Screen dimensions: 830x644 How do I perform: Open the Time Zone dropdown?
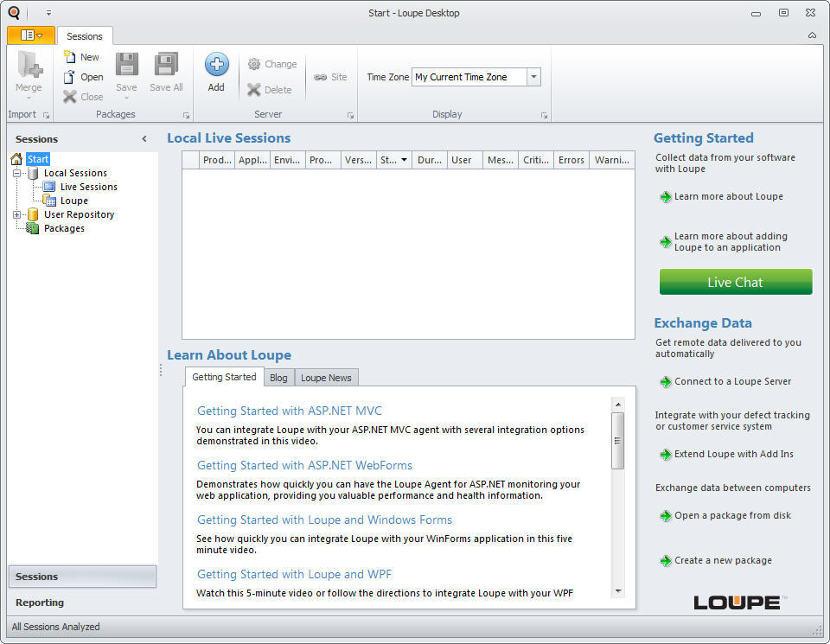(533, 76)
